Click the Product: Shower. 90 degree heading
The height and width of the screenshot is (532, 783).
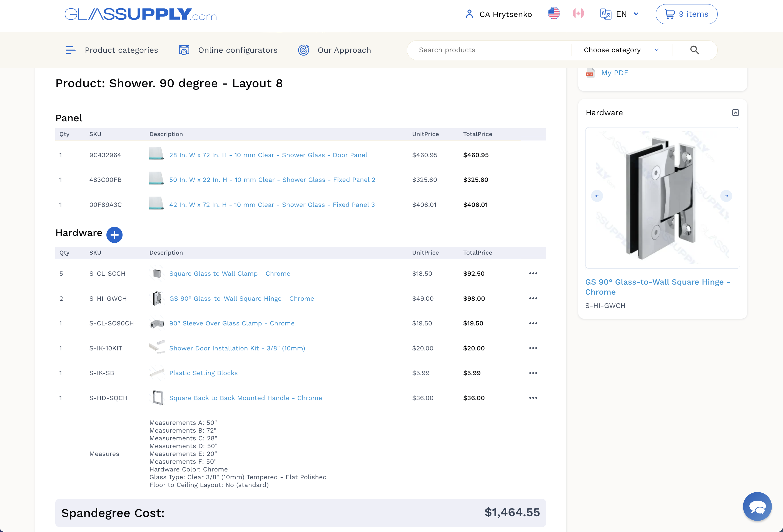[169, 83]
